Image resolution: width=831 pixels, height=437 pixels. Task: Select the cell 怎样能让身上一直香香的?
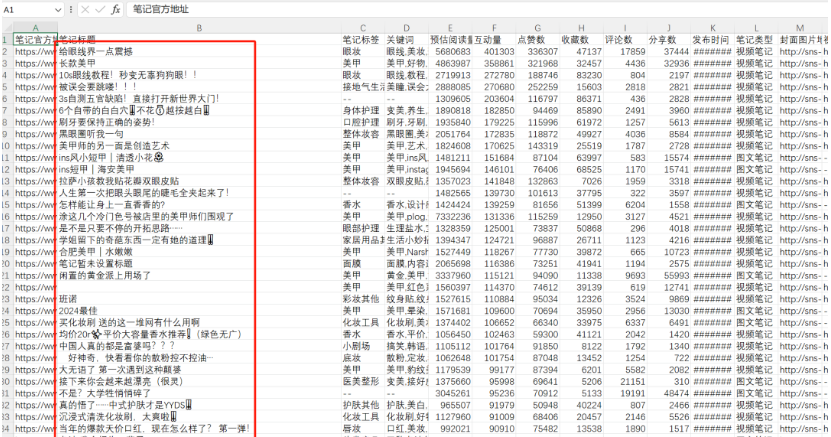coord(199,204)
